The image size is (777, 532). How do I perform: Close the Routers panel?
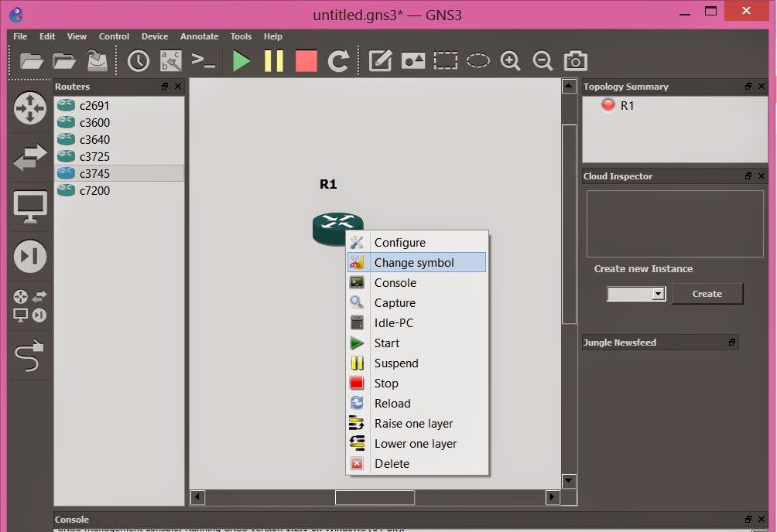(178, 86)
